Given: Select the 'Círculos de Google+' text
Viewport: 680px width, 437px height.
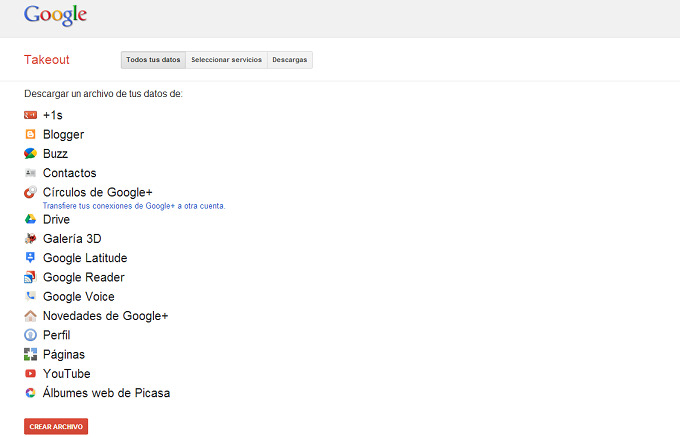Looking at the screenshot, I should 98,192.
